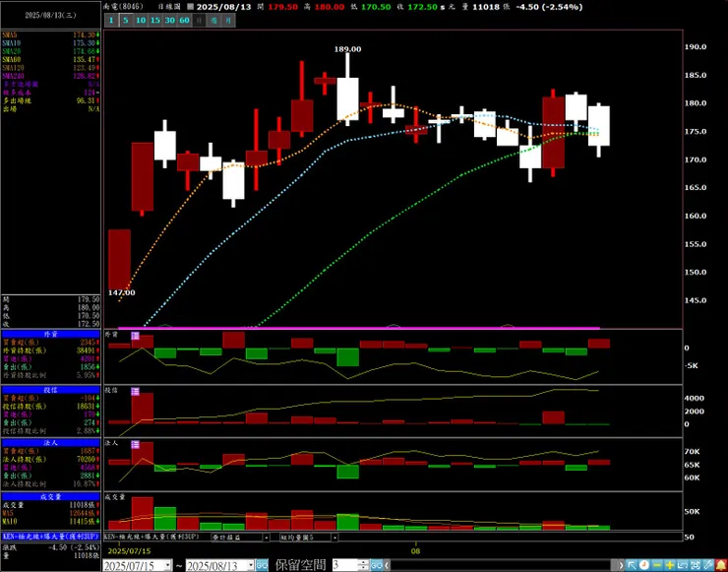Click the 法人 blue section header
728x572 pixels.
[x=50, y=443]
